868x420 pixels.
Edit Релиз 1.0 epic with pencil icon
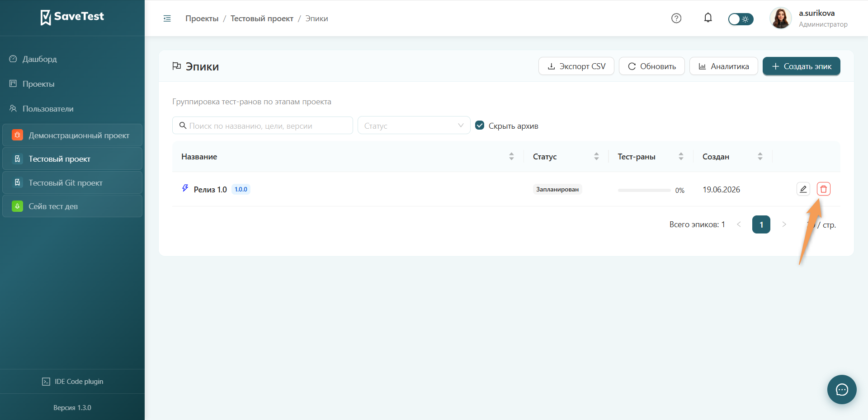803,189
